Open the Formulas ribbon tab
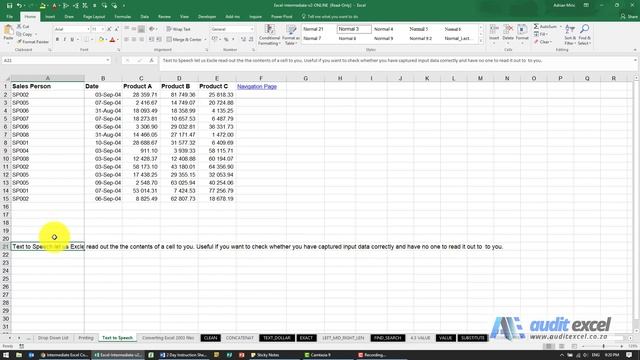Image resolution: width=640 pixels, height=360 pixels. [122, 17]
